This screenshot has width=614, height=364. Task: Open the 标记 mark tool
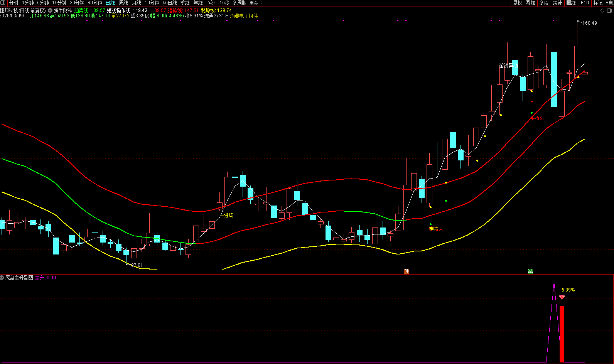click(x=598, y=3)
